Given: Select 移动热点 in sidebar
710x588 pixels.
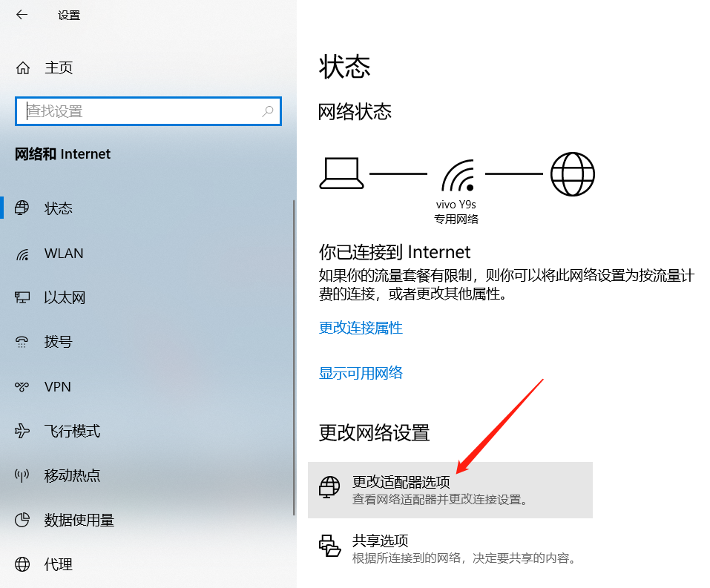Looking at the screenshot, I should [148, 475].
